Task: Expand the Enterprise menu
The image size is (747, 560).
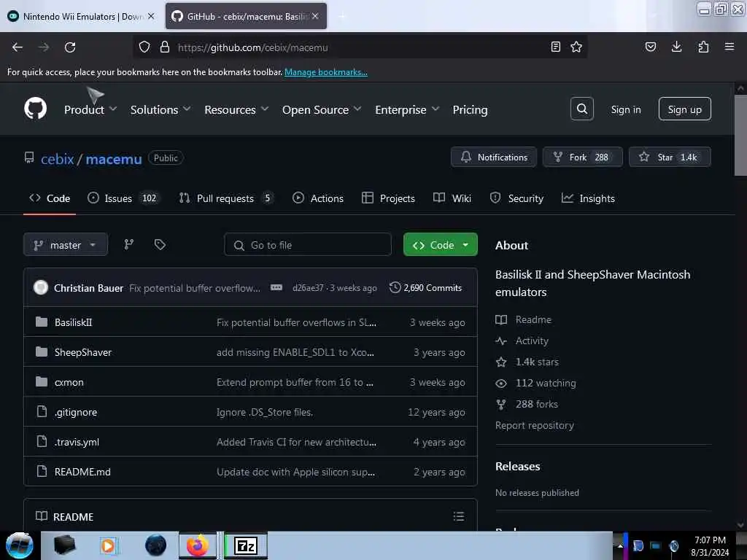Action: 407,109
